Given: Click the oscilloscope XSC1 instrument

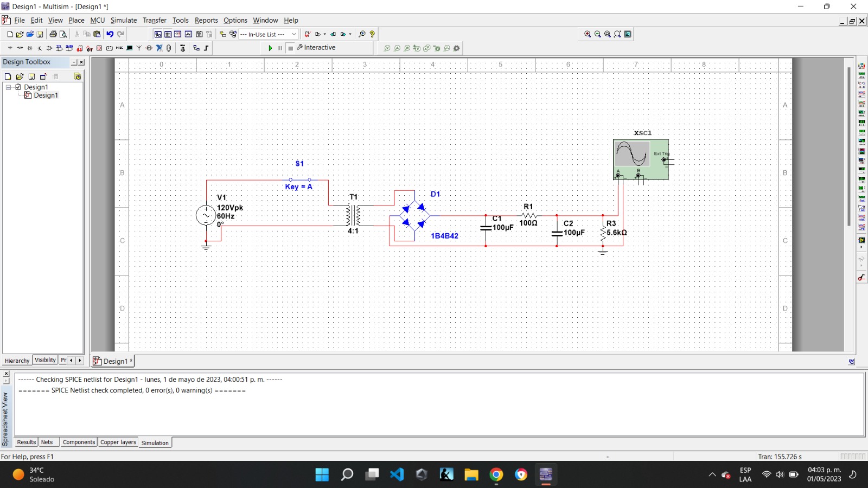Looking at the screenshot, I should pyautogui.click(x=640, y=159).
